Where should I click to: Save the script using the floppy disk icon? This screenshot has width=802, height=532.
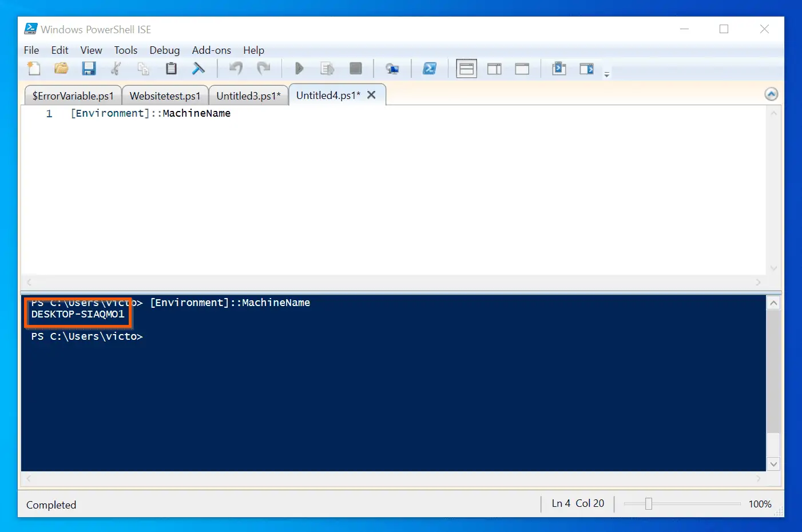[x=89, y=69]
